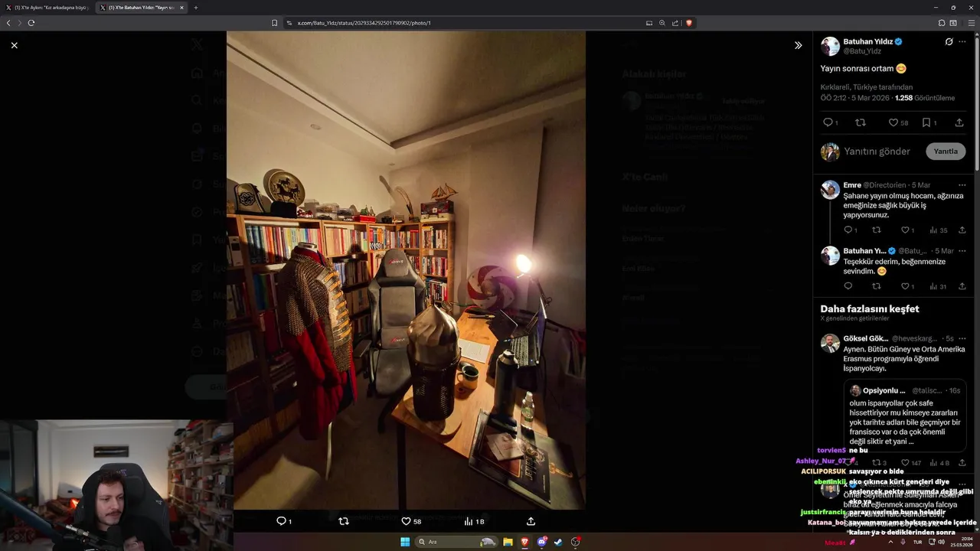Click the share icon below the photo
Viewport: 980px width, 551px height.
(x=531, y=521)
